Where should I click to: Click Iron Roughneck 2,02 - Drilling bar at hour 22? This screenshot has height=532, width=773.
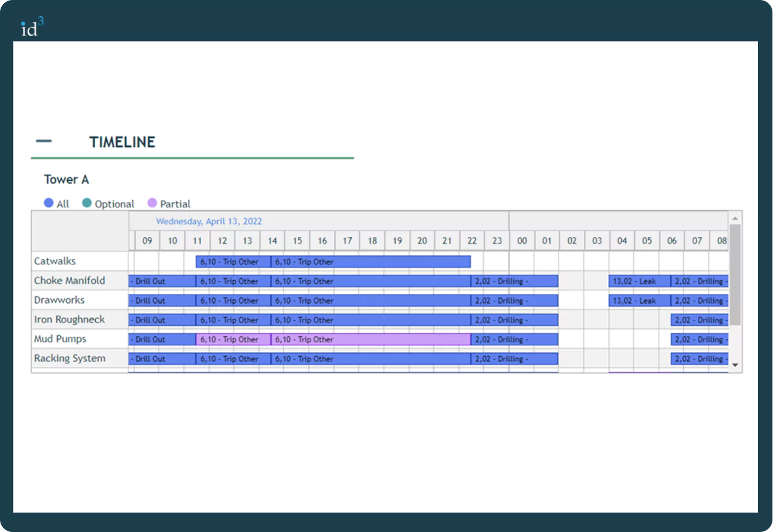pos(515,320)
